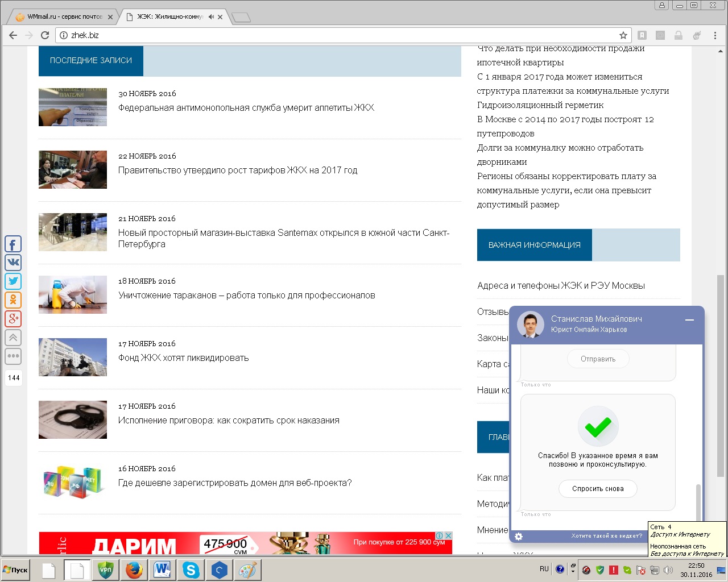728x582 pixels.
Task: Open Адреса и телефоны ЖЭК и РЭУ Москвы
Action: [561, 285]
